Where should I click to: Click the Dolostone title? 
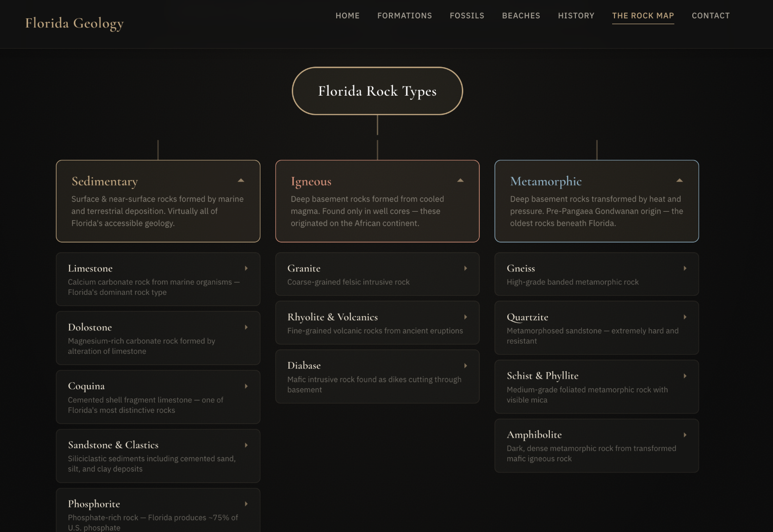pos(90,327)
